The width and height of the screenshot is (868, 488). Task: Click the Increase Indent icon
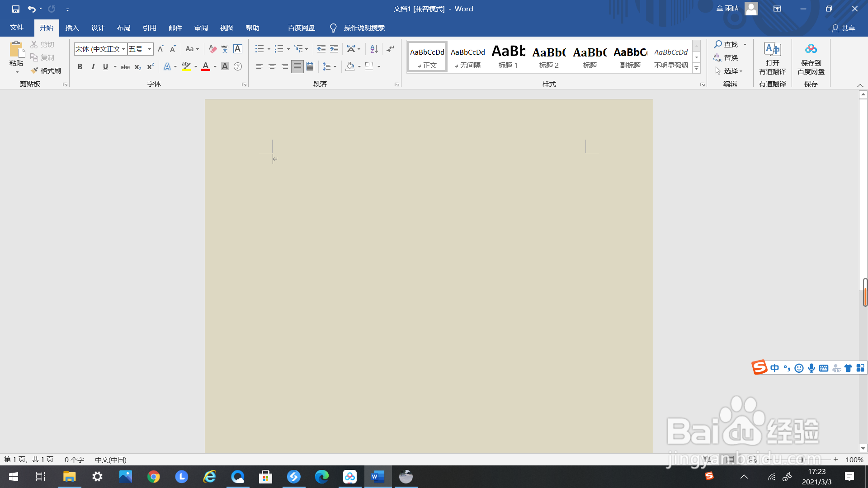[x=334, y=49]
